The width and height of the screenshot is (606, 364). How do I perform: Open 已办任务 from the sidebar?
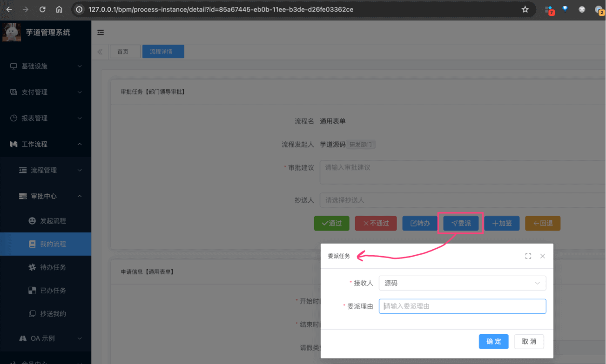pyautogui.click(x=53, y=291)
